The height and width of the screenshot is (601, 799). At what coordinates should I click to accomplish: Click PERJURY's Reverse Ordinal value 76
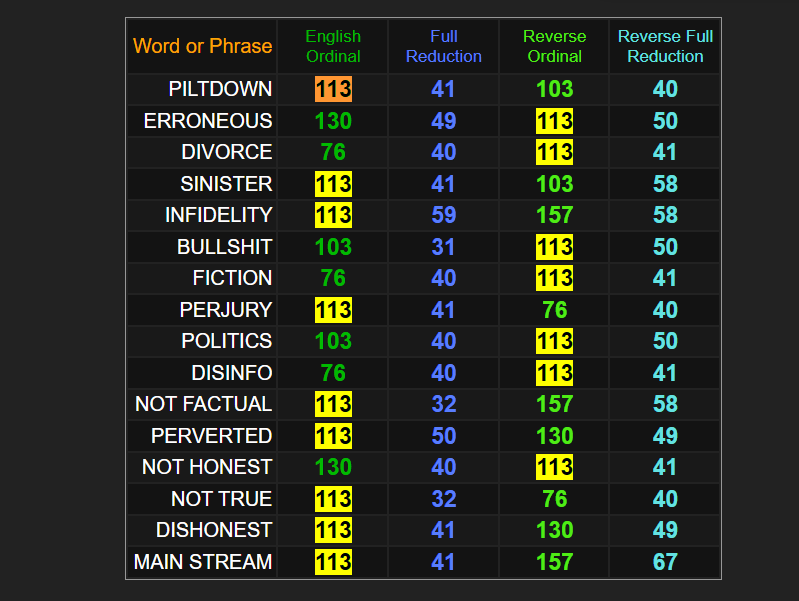tap(554, 310)
